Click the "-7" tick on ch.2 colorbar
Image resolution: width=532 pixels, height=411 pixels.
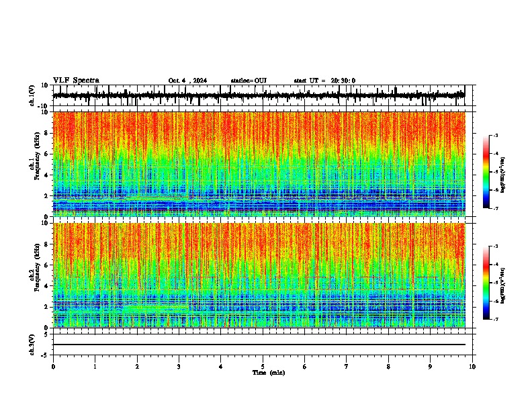pyautogui.click(x=495, y=319)
